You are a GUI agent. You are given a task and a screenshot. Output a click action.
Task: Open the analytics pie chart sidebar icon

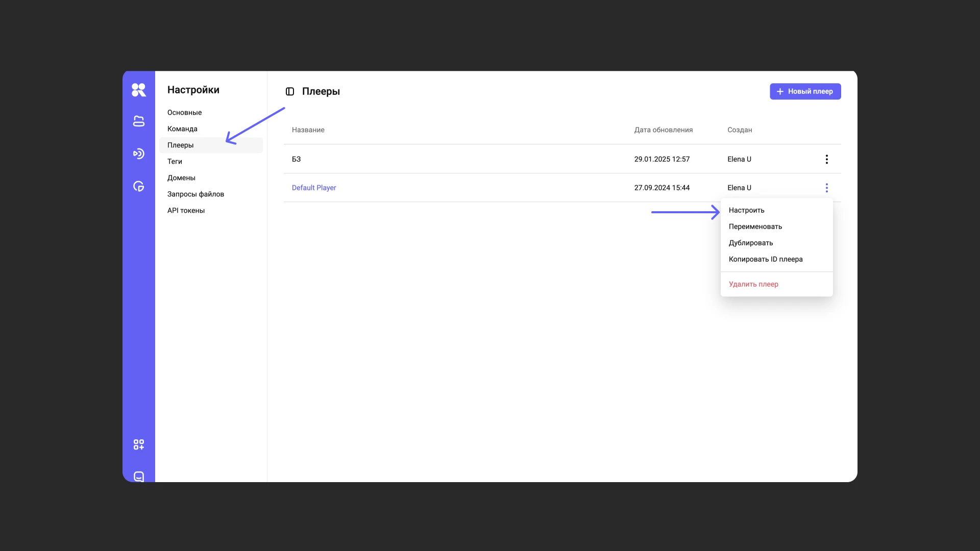pos(138,186)
